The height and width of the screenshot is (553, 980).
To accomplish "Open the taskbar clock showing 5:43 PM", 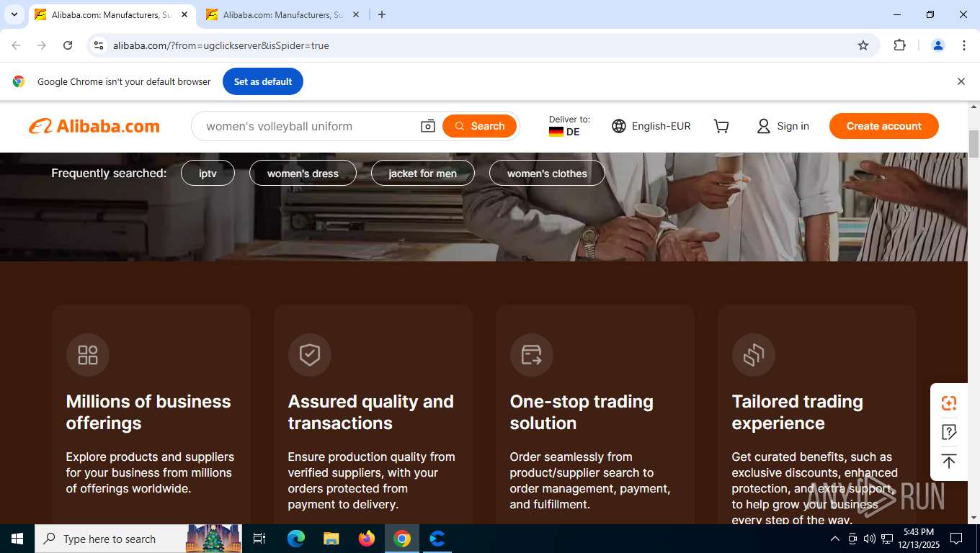I will (x=919, y=539).
